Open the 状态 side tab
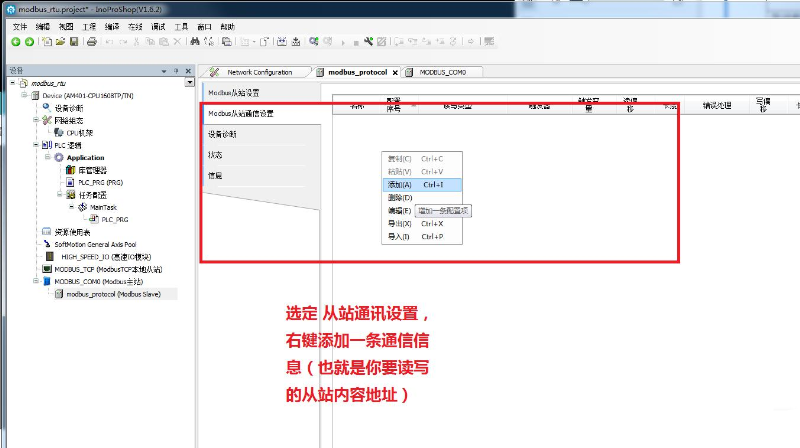 262,155
